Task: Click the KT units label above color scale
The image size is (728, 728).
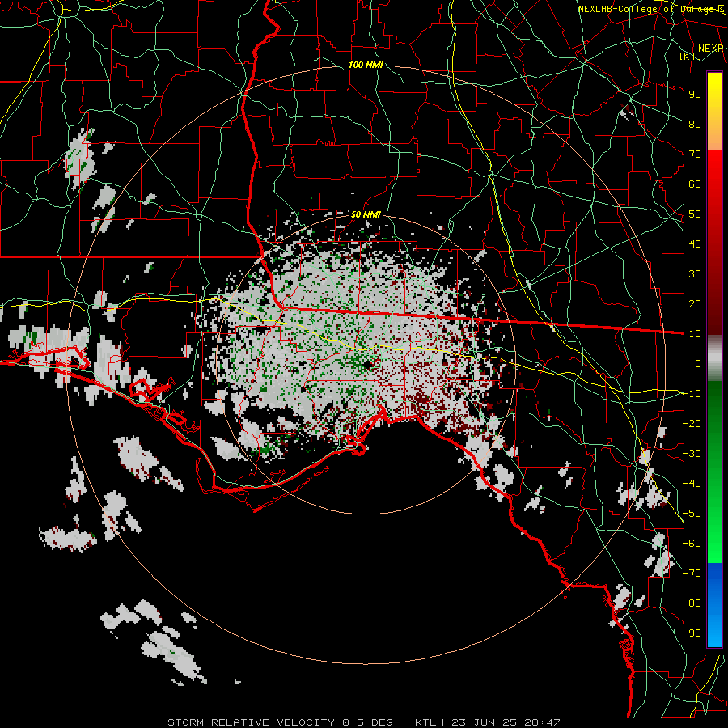Action: click(x=691, y=56)
